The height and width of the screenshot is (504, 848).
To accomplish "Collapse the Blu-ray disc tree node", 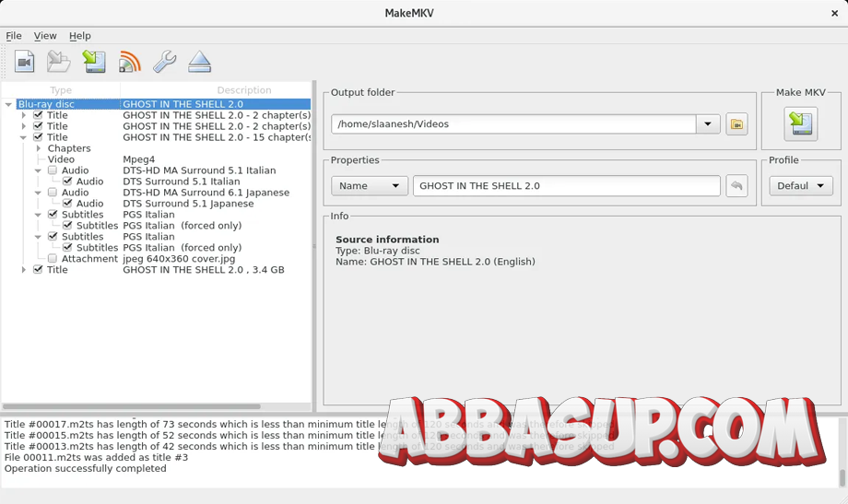I will pos(8,104).
